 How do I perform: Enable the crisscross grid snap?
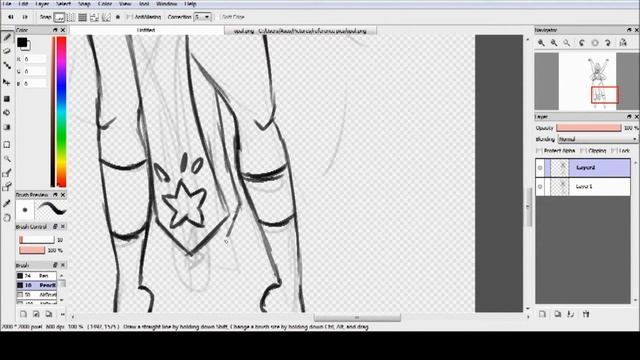82,17
